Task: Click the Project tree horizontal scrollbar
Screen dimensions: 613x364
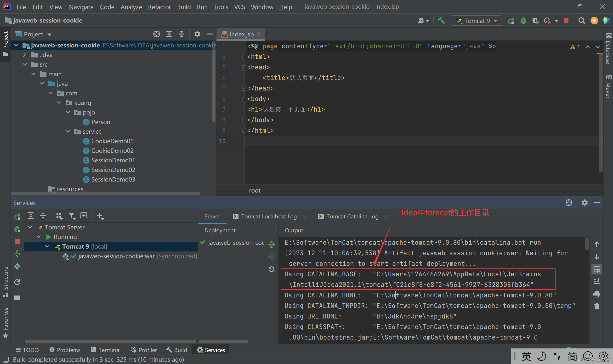Action: pyautogui.click(x=105, y=193)
